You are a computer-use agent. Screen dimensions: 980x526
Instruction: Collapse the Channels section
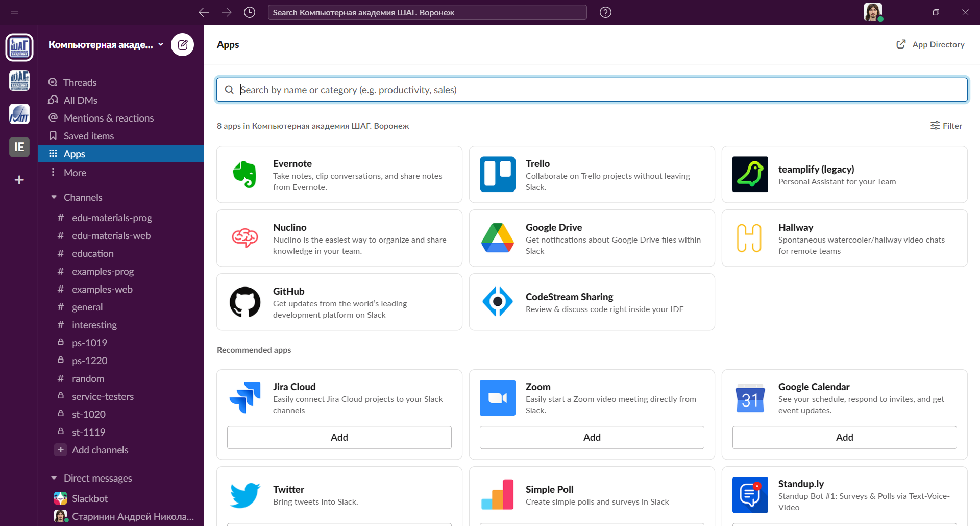(54, 197)
